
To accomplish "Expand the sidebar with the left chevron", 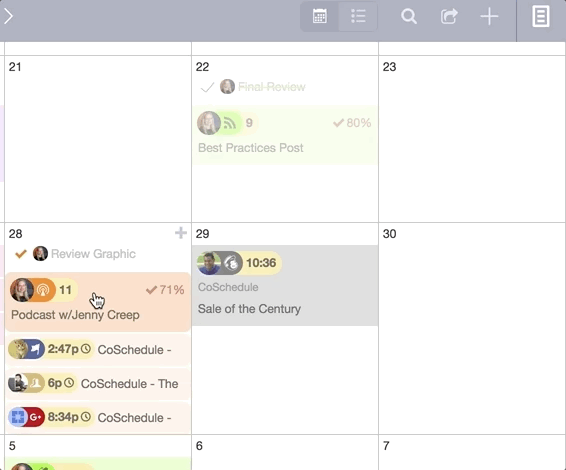I will (8, 16).
